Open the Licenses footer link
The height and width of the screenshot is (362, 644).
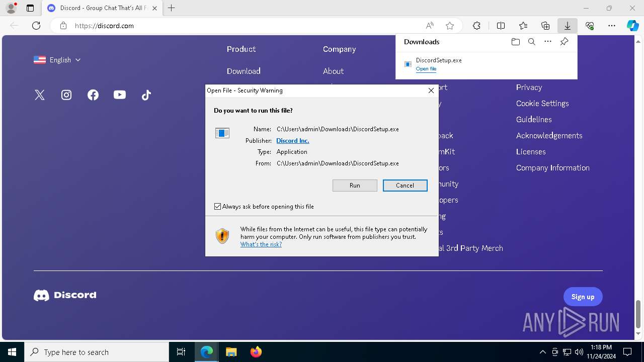[531, 152]
